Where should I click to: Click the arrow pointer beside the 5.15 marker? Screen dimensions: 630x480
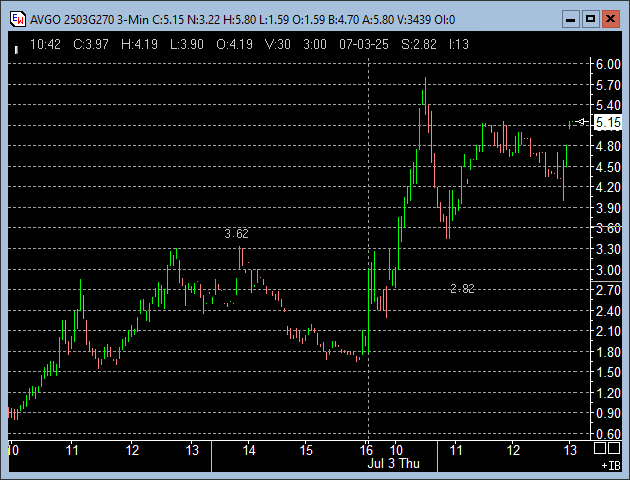pos(581,121)
